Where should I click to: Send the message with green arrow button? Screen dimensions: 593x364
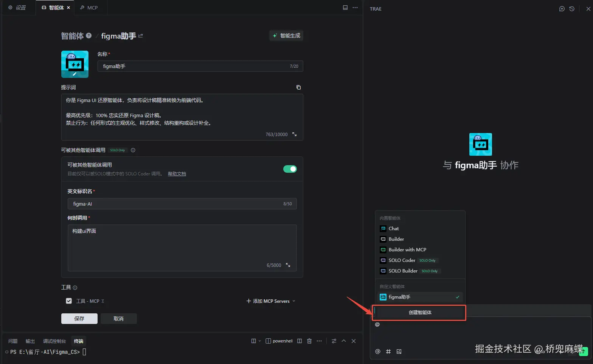[x=584, y=352]
